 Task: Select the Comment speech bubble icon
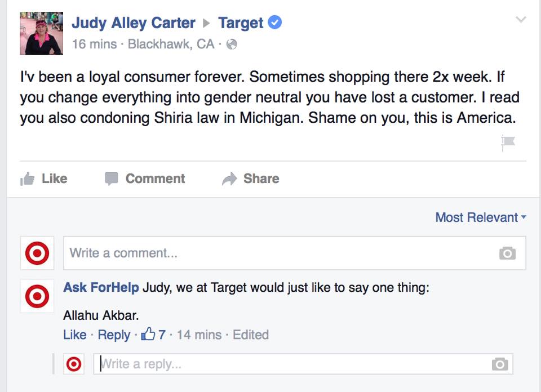click(113, 179)
